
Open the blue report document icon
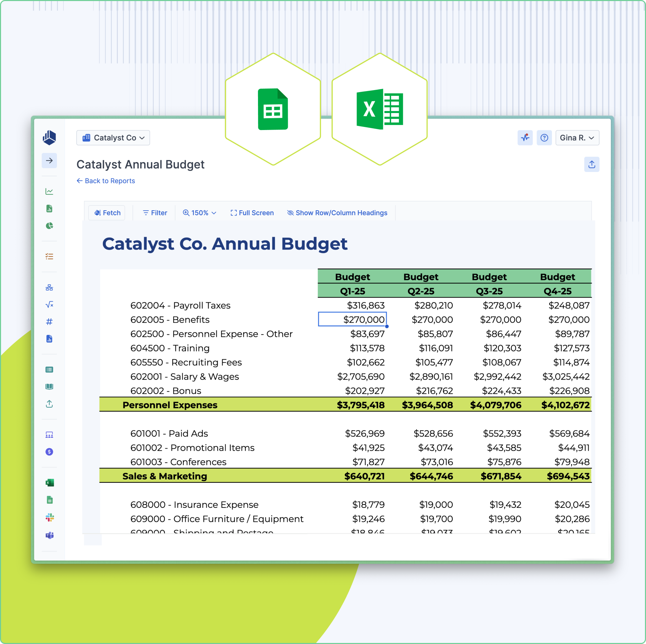click(x=49, y=339)
